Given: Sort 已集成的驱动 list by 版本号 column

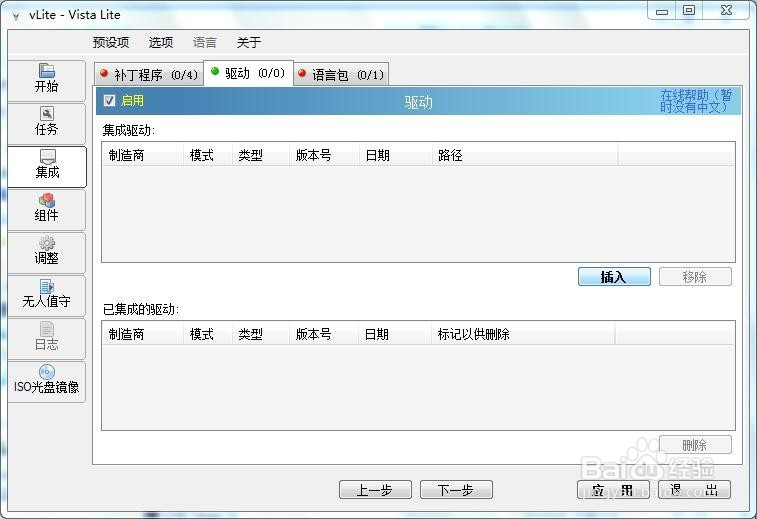Looking at the screenshot, I should 324,334.
